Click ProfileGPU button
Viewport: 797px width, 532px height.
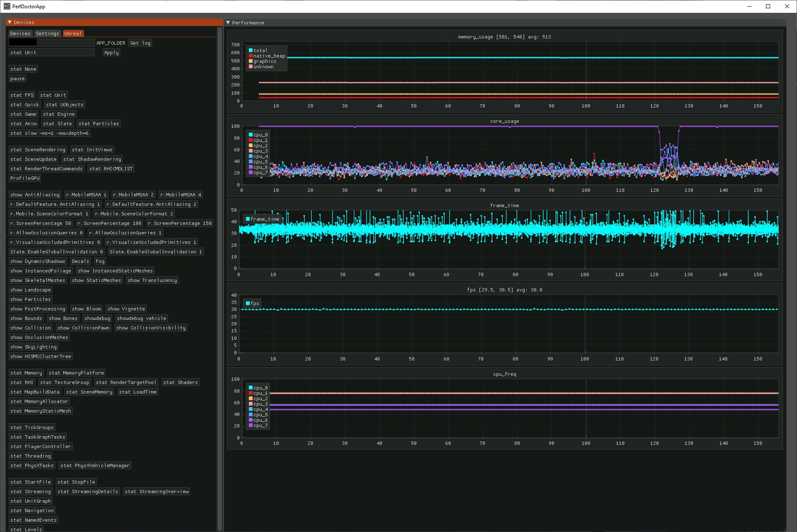pos(25,178)
